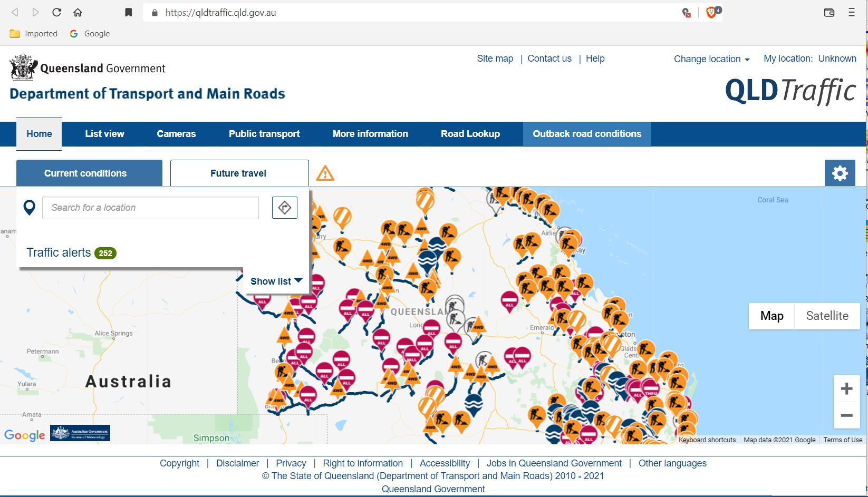Switch map to Satellite view

(x=827, y=316)
